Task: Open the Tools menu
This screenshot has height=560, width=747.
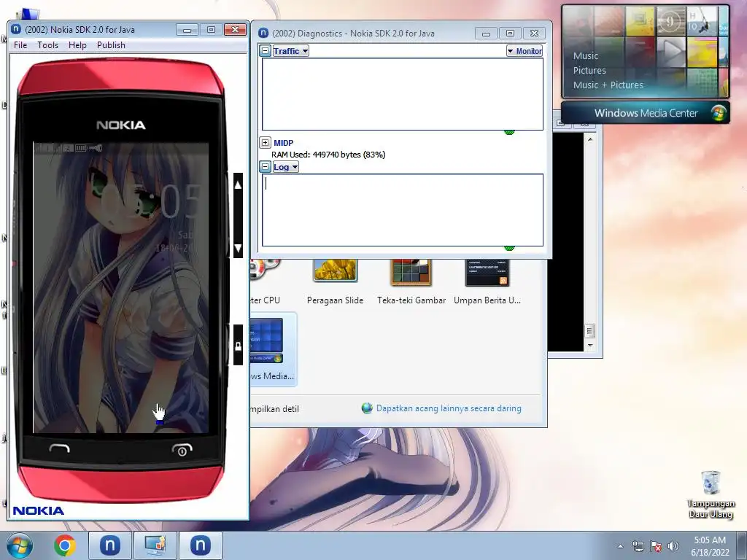Action: [47, 44]
